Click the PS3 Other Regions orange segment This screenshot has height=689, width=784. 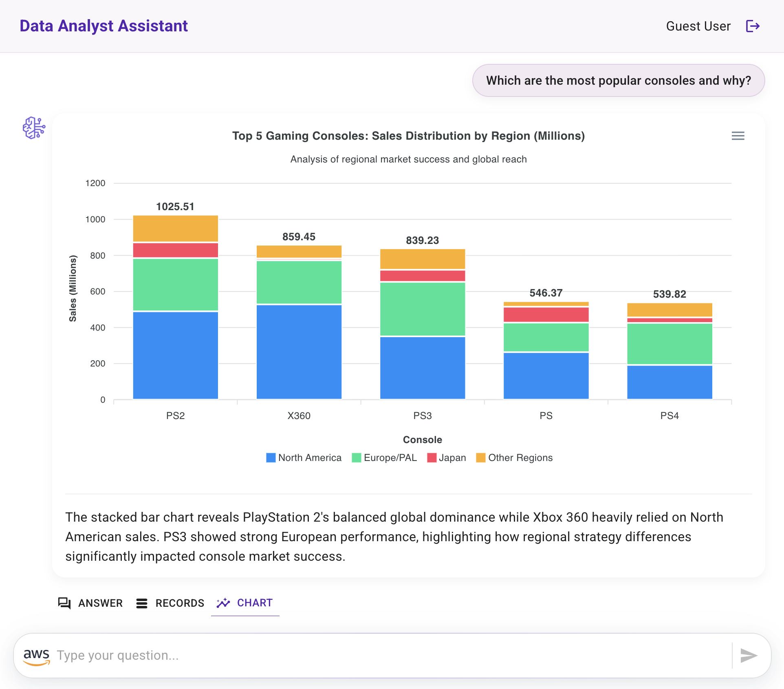coord(423,259)
